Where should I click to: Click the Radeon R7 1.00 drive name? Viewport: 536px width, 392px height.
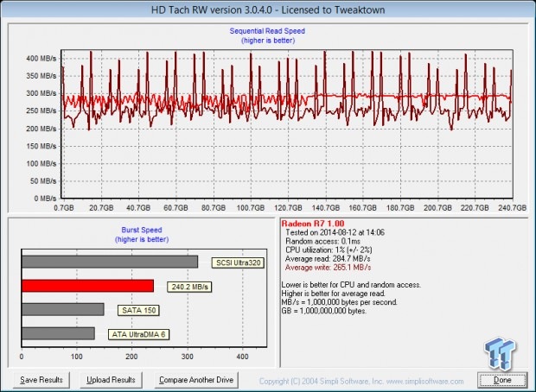(x=313, y=224)
